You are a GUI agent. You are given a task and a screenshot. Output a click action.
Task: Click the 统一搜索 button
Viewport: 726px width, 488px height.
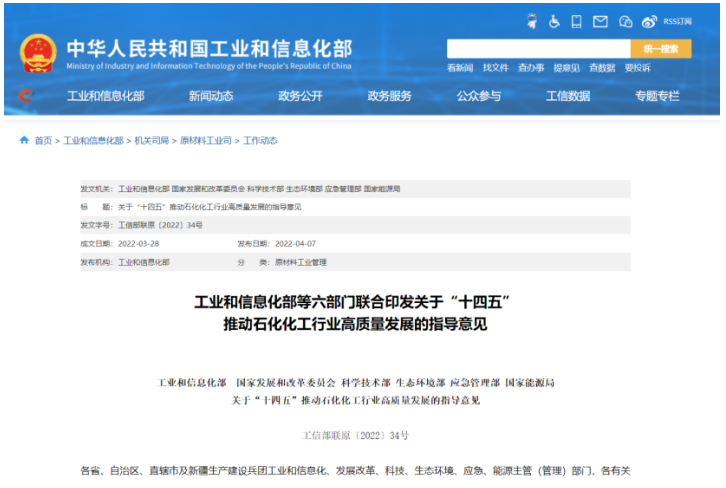tap(661, 49)
